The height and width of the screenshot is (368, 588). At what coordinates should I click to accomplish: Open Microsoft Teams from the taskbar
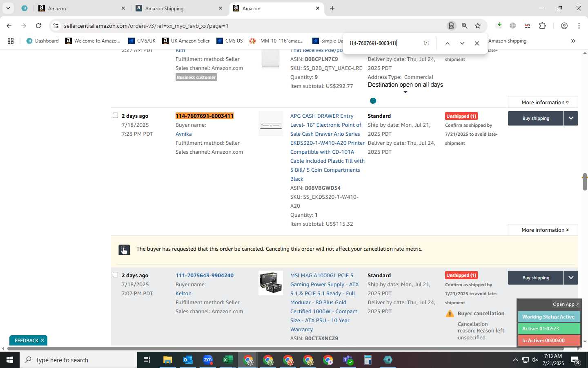pyautogui.click(x=348, y=360)
